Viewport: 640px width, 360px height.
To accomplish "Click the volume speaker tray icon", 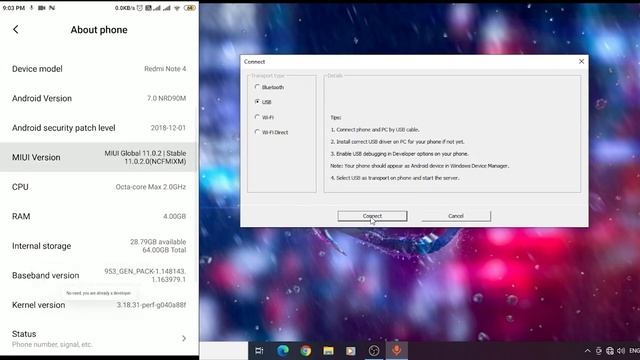I will click(621, 351).
